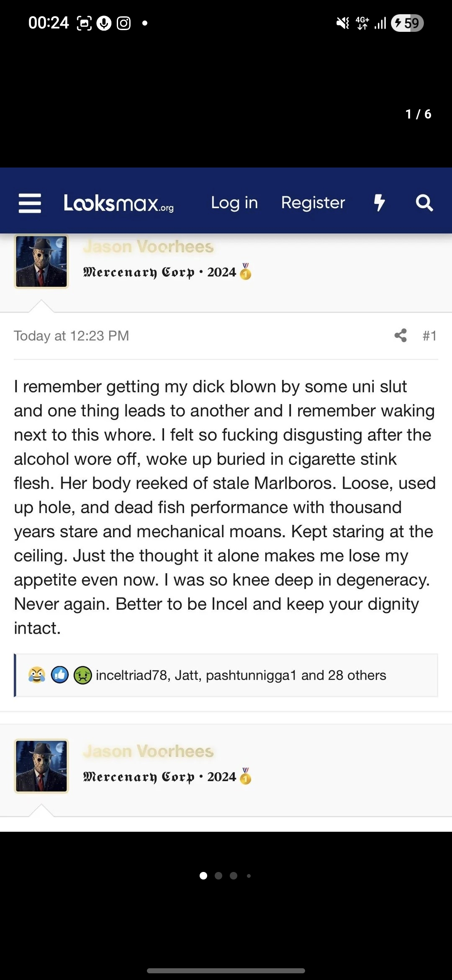Open the Register page
This screenshot has width=452, height=980.
313,203
